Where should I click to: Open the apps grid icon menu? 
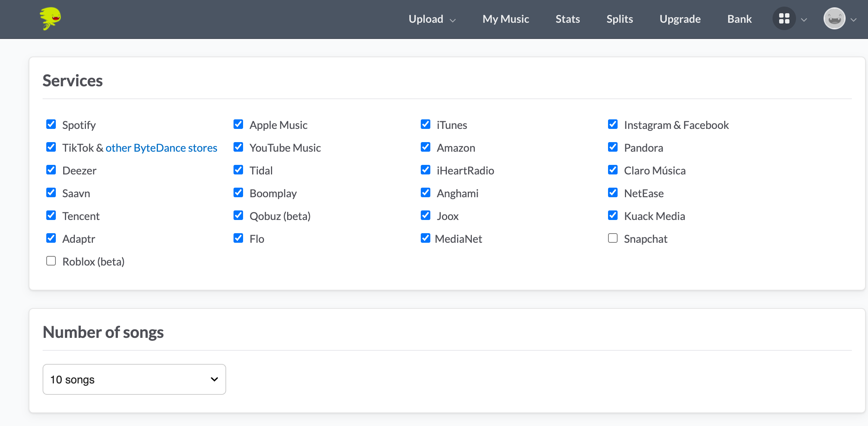click(x=784, y=19)
